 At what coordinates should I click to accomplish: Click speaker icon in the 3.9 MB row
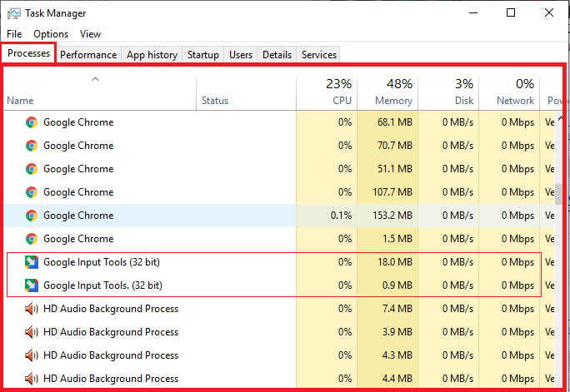[32, 332]
